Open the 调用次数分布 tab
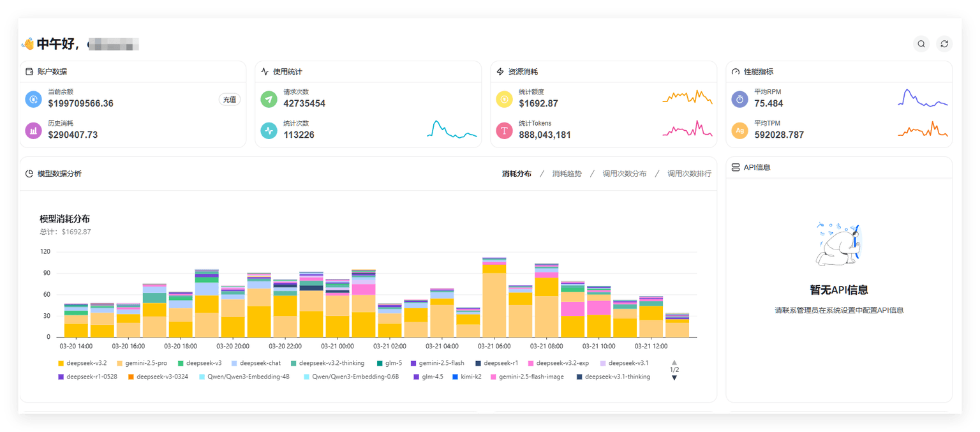This screenshot has width=980, height=432. coord(624,174)
